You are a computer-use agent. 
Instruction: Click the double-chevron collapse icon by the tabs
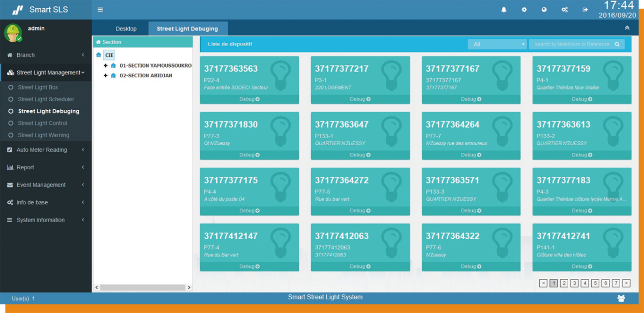pyautogui.click(x=627, y=28)
